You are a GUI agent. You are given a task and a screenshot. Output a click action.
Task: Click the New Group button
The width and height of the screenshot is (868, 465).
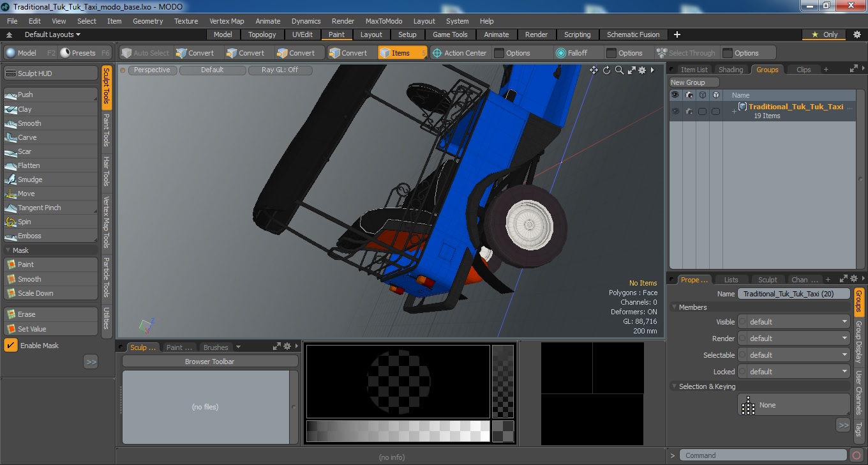[694, 82]
